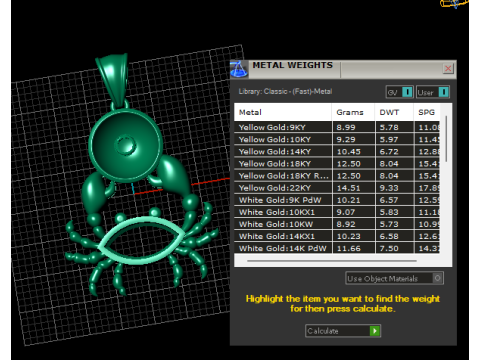Select the pendant bail loop
The width and height of the screenshot is (480, 360).
(x=113, y=80)
